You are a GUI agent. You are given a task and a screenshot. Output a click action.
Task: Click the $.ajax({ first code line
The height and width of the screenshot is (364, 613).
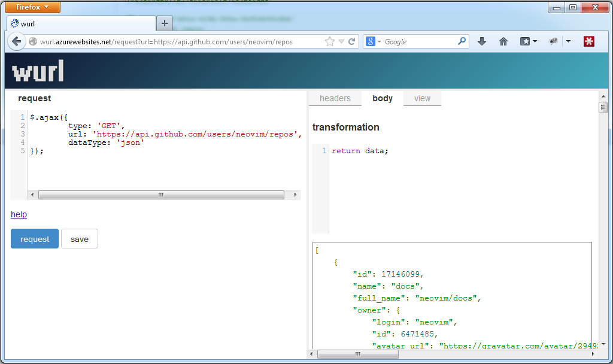[49, 117]
